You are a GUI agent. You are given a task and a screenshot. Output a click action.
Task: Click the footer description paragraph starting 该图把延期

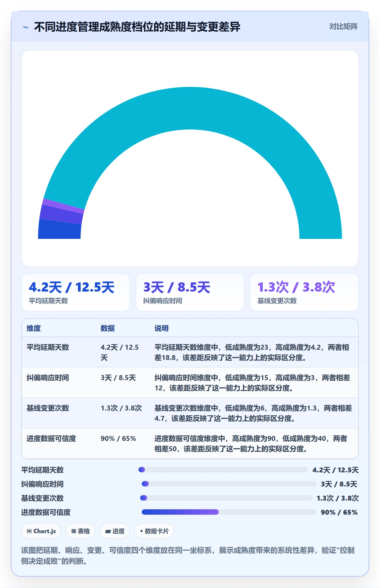(x=188, y=556)
